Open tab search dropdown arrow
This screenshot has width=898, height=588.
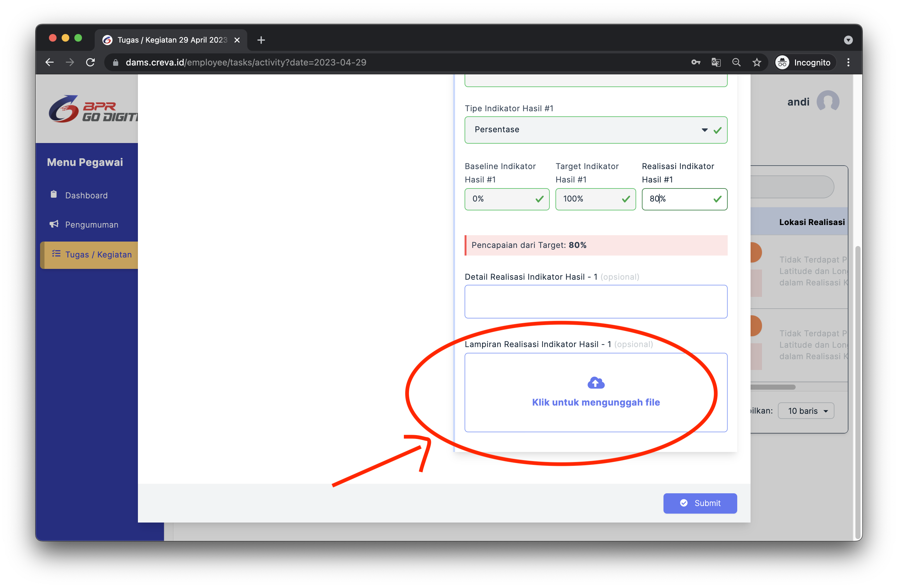pyautogui.click(x=848, y=40)
